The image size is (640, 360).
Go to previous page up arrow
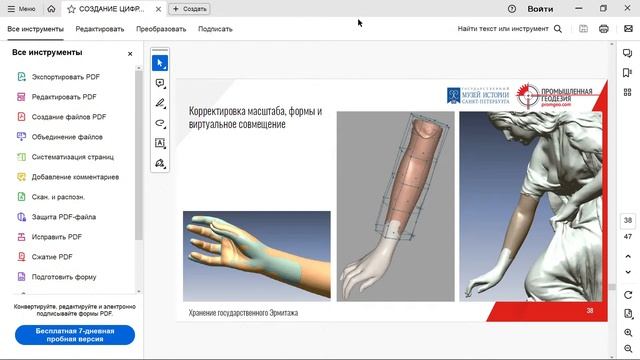point(628,256)
